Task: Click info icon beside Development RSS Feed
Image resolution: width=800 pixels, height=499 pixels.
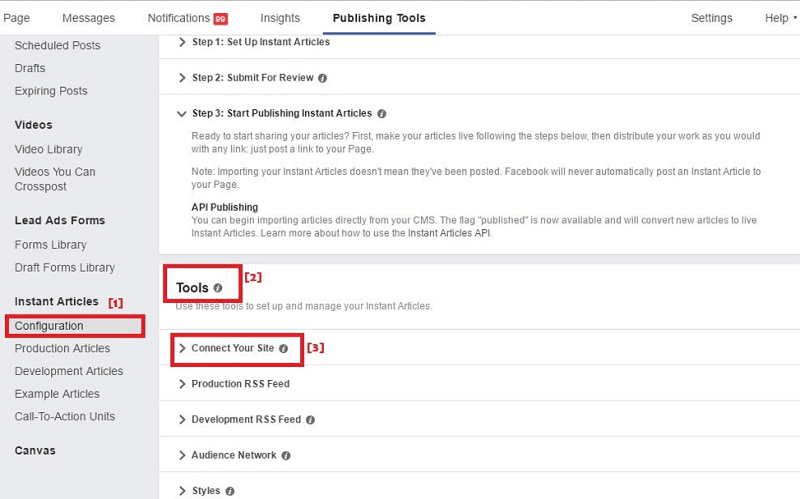Action: click(x=310, y=420)
